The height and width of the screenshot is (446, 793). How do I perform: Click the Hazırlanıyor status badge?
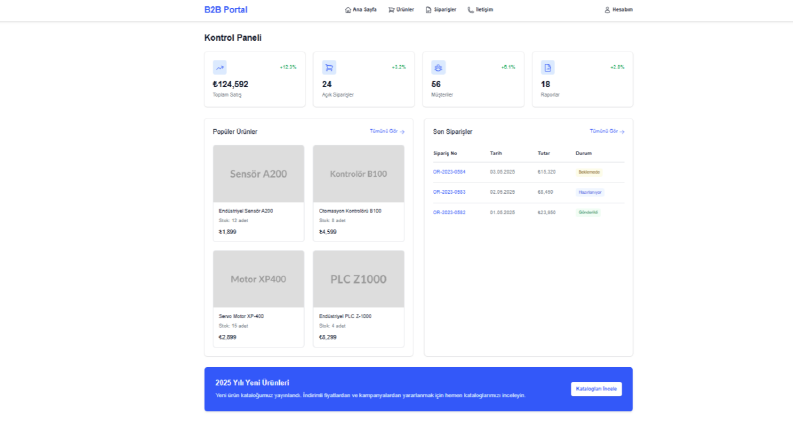[x=590, y=192]
